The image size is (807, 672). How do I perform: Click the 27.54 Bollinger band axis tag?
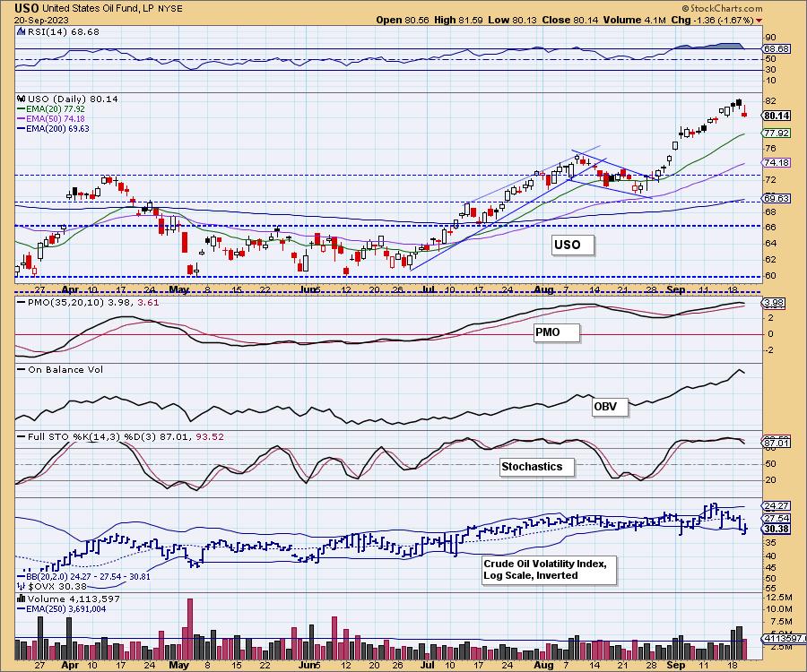click(777, 518)
